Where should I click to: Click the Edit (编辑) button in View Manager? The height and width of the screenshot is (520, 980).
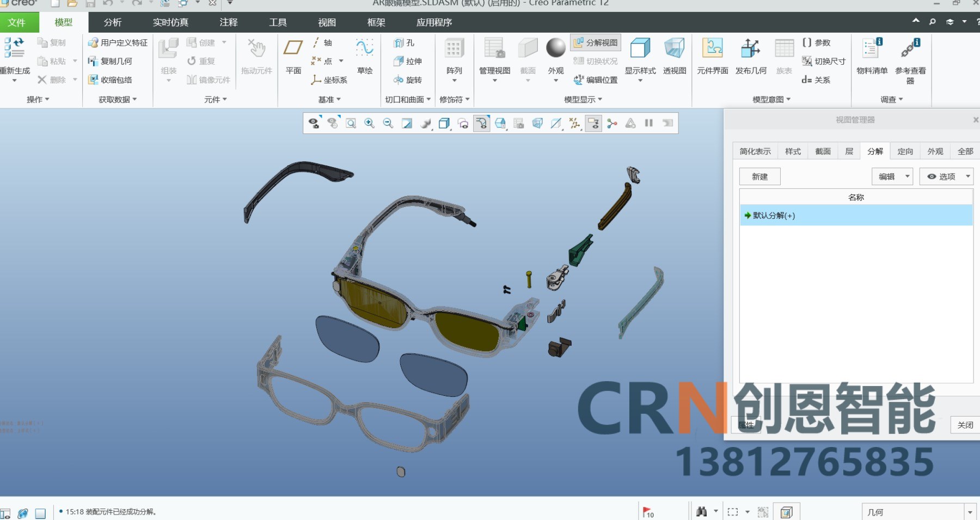pos(892,176)
